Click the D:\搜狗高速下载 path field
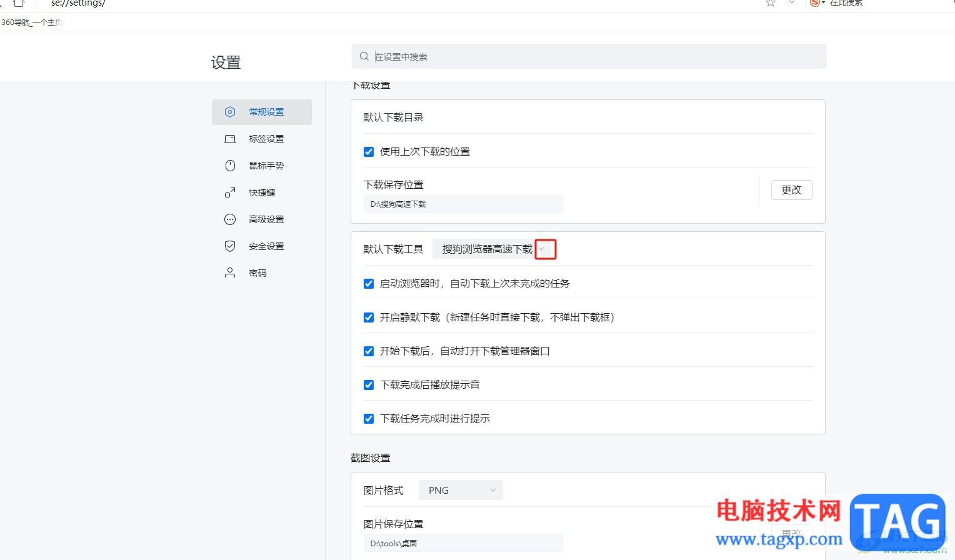The image size is (955, 560). coord(464,204)
